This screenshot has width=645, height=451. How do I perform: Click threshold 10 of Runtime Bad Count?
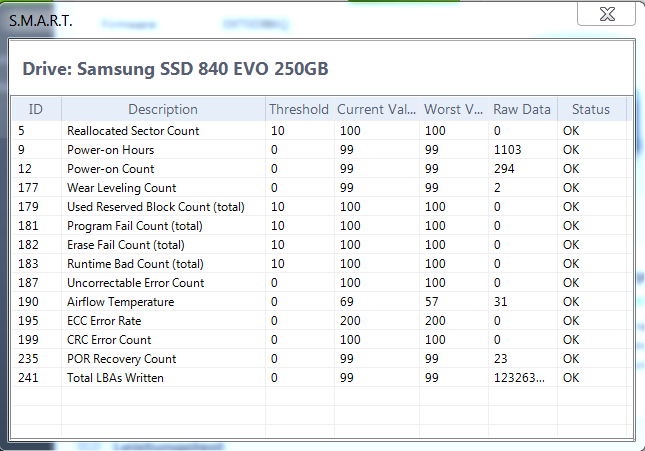pyautogui.click(x=278, y=264)
